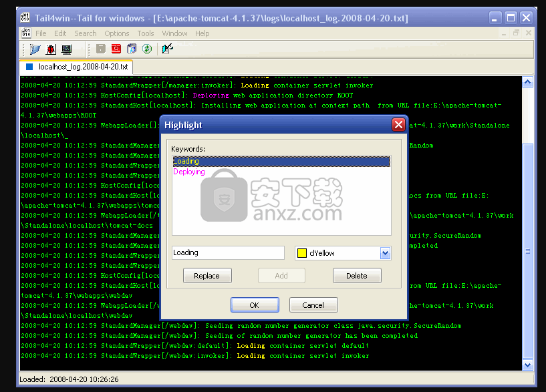The height and width of the screenshot is (392, 546).
Task: Open the File menu
Action: coord(41,33)
